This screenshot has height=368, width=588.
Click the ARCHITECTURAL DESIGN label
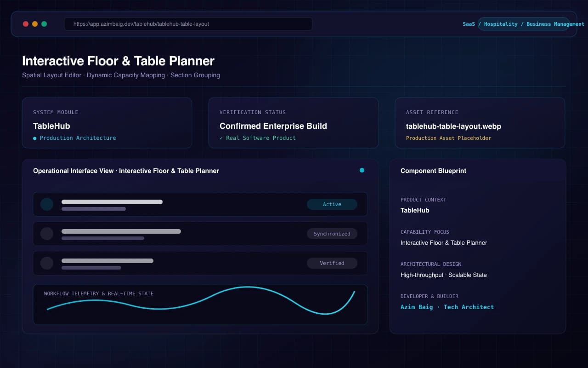(431, 264)
